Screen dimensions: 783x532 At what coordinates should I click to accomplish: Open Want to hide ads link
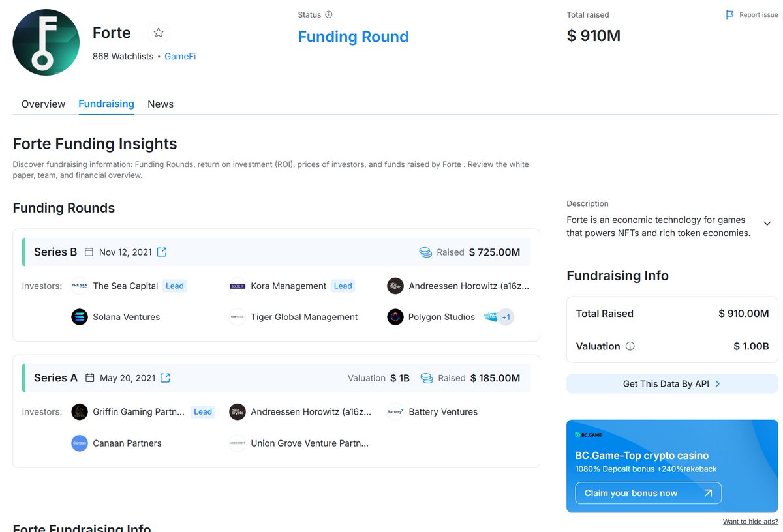pyautogui.click(x=750, y=522)
